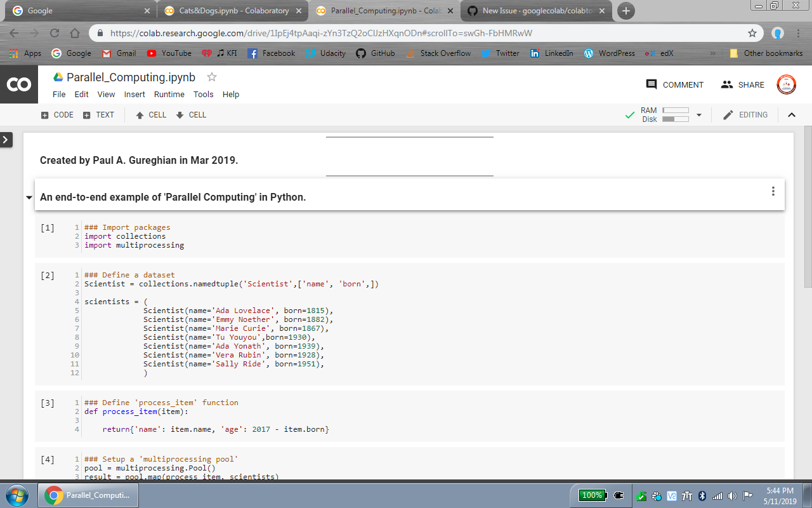Open the LinkedIn bookmark
This screenshot has width=812, height=508.
tap(552, 53)
